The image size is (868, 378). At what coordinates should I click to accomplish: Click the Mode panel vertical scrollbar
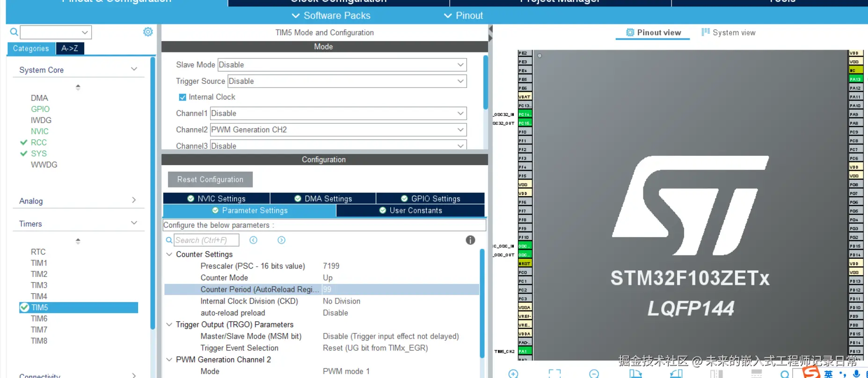[485, 83]
